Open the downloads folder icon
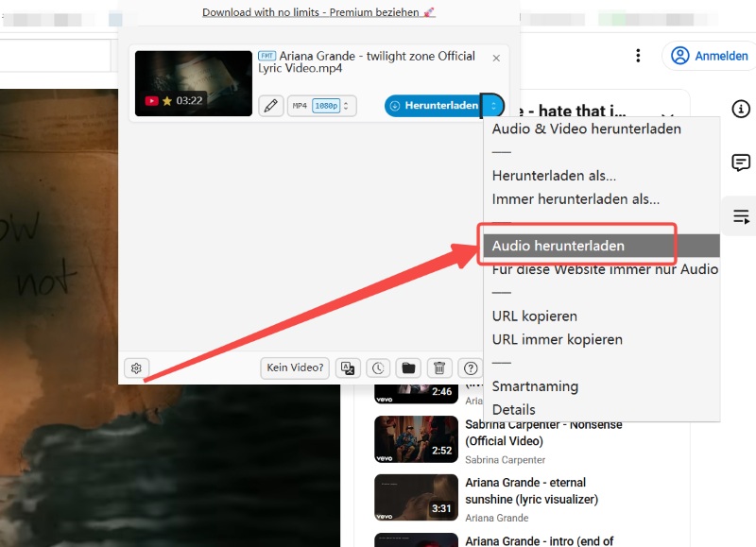The image size is (756, 547). 408,368
